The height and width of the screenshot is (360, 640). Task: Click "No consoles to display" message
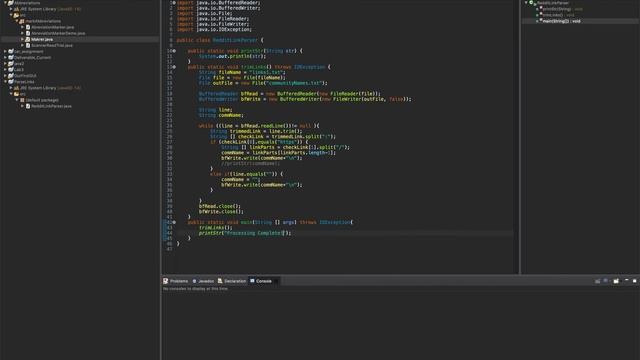click(x=196, y=289)
